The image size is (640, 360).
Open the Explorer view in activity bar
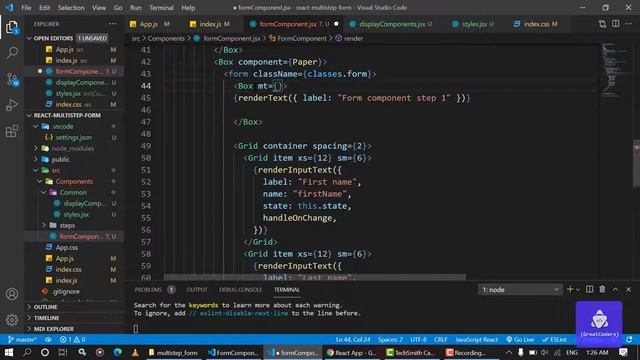point(12,28)
